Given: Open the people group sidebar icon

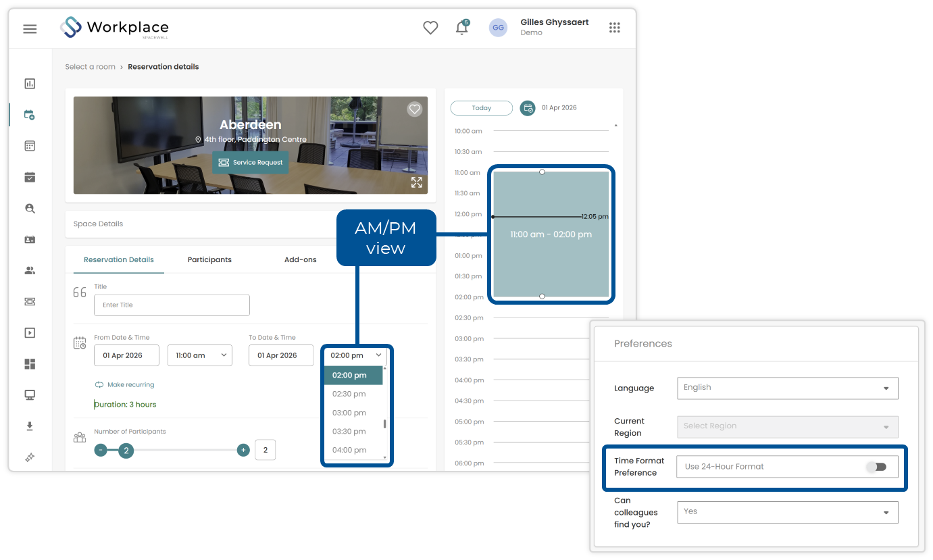Looking at the screenshot, I should pyautogui.click(x=30, y=271).
